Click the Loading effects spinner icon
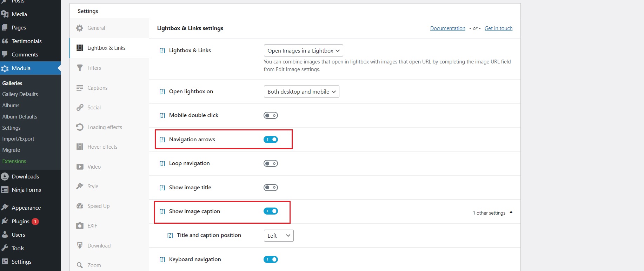The image size is (644, 271). point(80,127)
